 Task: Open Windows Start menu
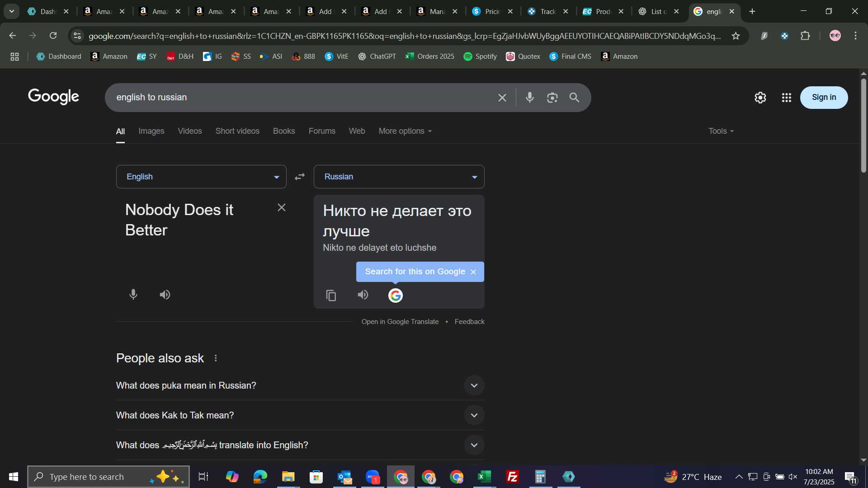pos(13,477)
